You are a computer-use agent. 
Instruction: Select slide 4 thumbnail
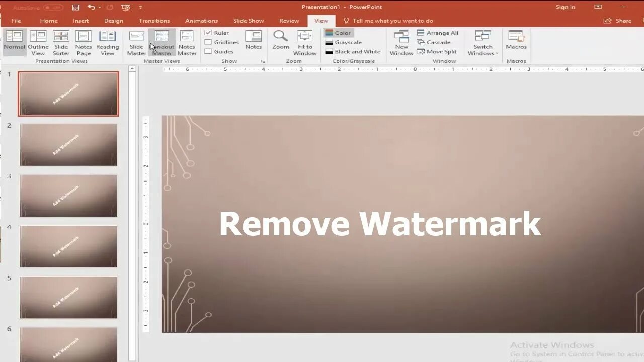pyautogui.click(x=68, y=246)
